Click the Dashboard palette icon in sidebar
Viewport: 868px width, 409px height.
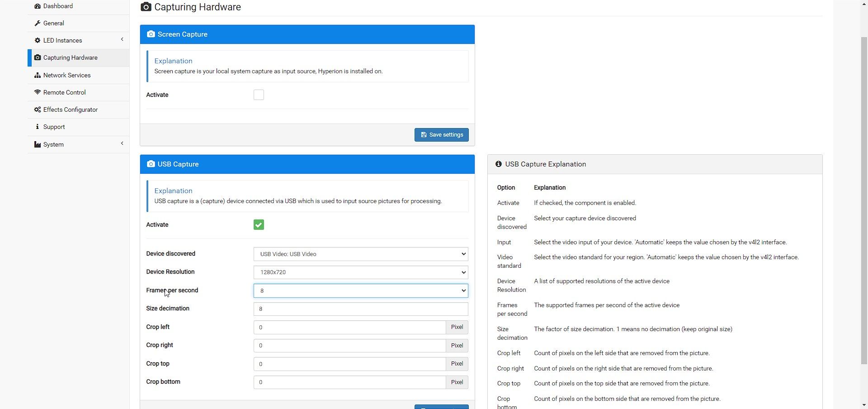pos(38,6)
